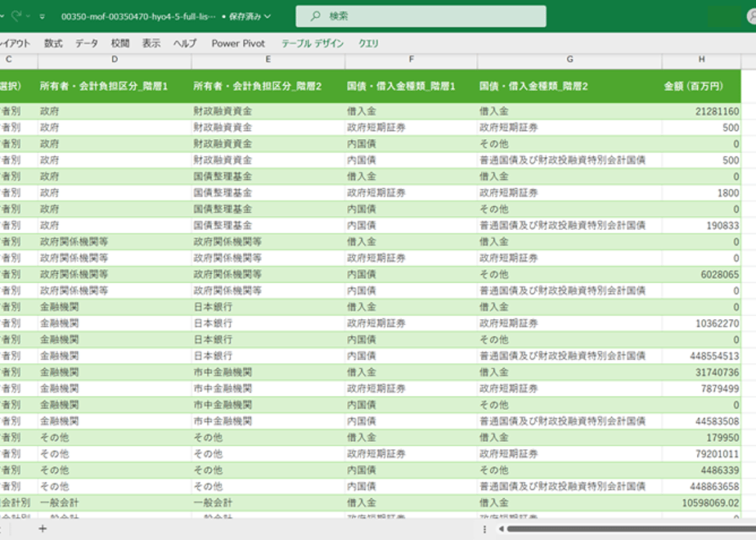Select 借入金 in column G of 10598069.02 row
756x540 pixels.
(x=570, y=503)
